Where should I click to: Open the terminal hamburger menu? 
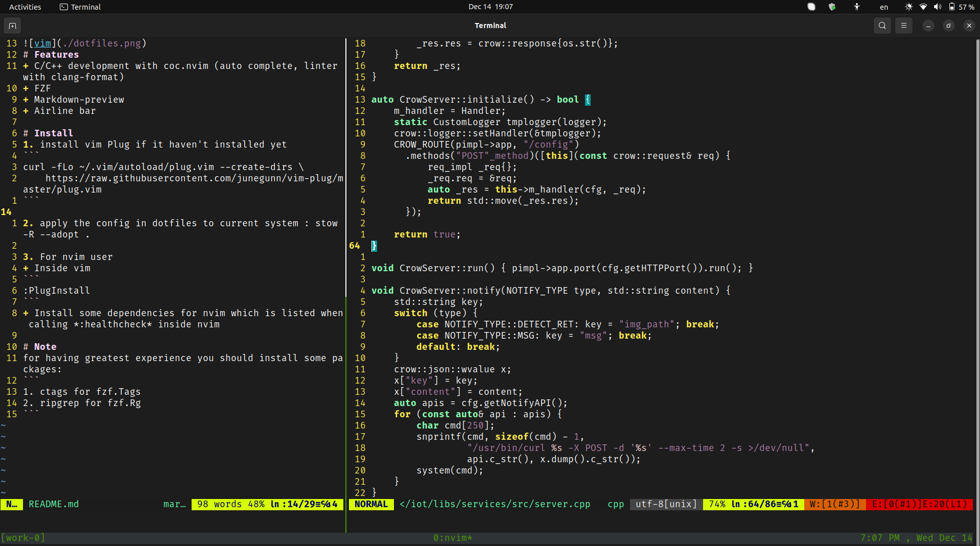903,26
